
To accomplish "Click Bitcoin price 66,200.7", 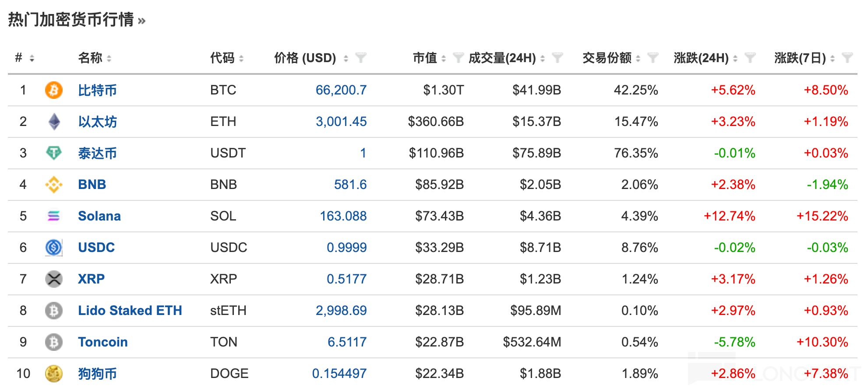I will click(341, 90).
